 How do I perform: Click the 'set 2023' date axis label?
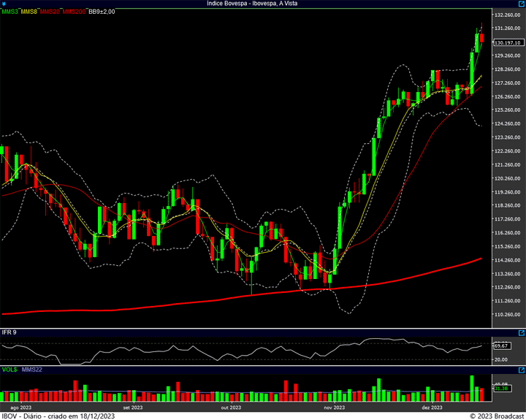(133, 408)
